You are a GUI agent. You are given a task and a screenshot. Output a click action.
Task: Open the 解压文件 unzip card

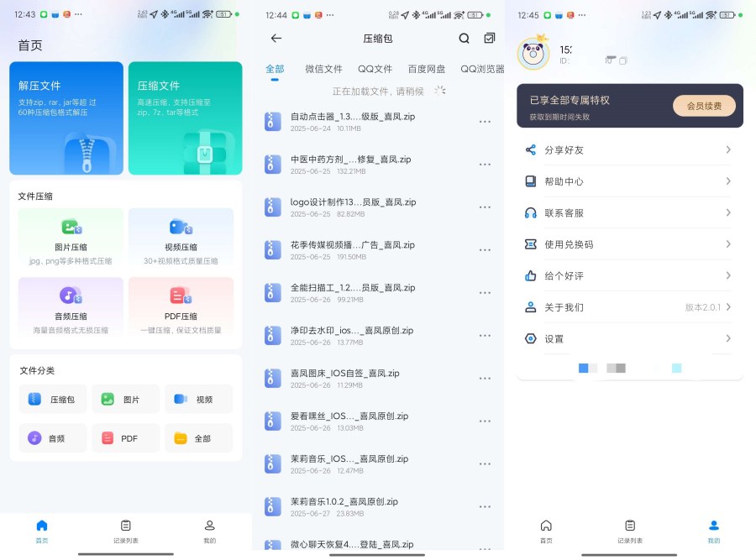66,121
